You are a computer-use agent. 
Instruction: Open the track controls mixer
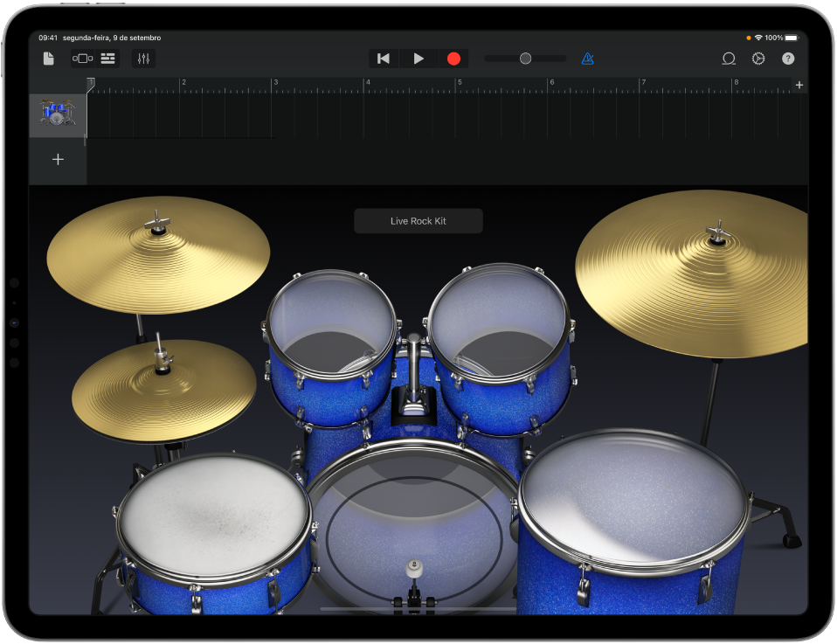click(143, 59)
